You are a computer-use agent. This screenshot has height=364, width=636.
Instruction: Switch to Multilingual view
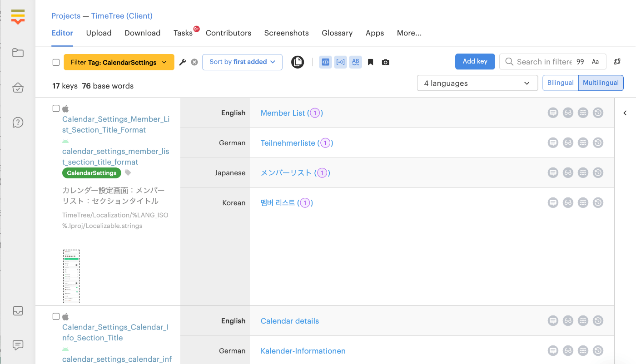pos(601,83)
